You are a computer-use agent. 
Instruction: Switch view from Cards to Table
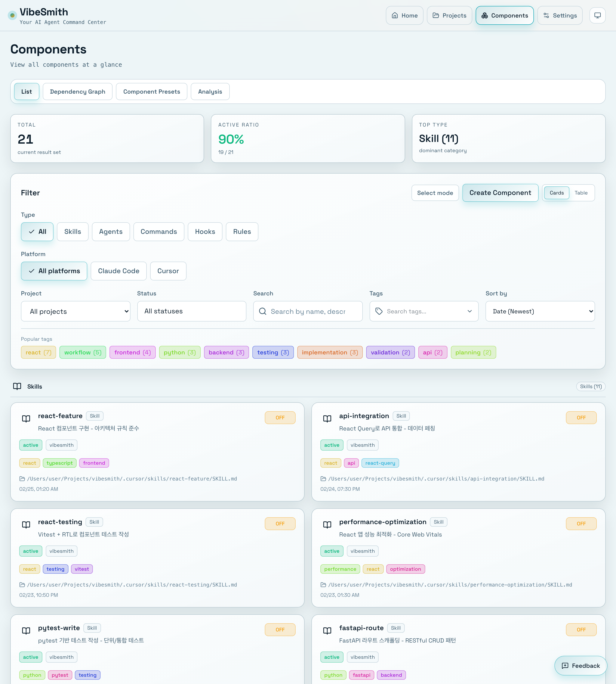coord(582,193)
